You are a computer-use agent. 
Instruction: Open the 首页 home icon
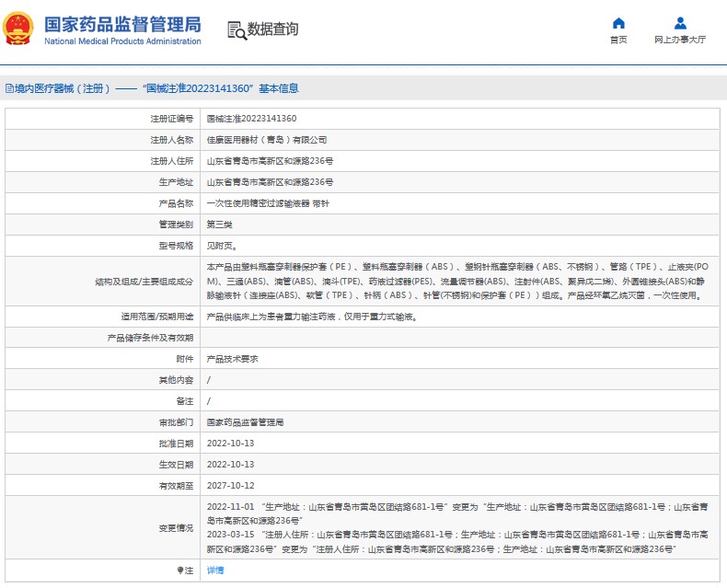click(x=618, y=23)
